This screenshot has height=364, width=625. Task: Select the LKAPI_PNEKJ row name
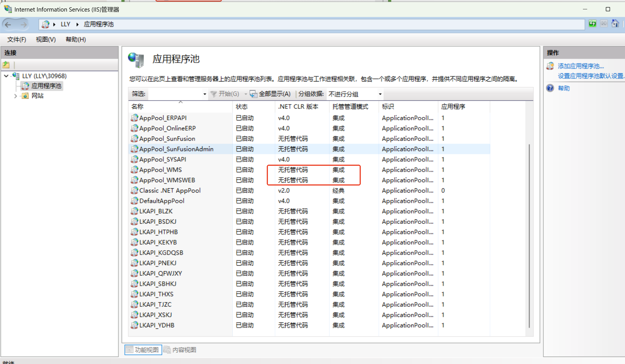pyautogui.click(x=158, y=263)
